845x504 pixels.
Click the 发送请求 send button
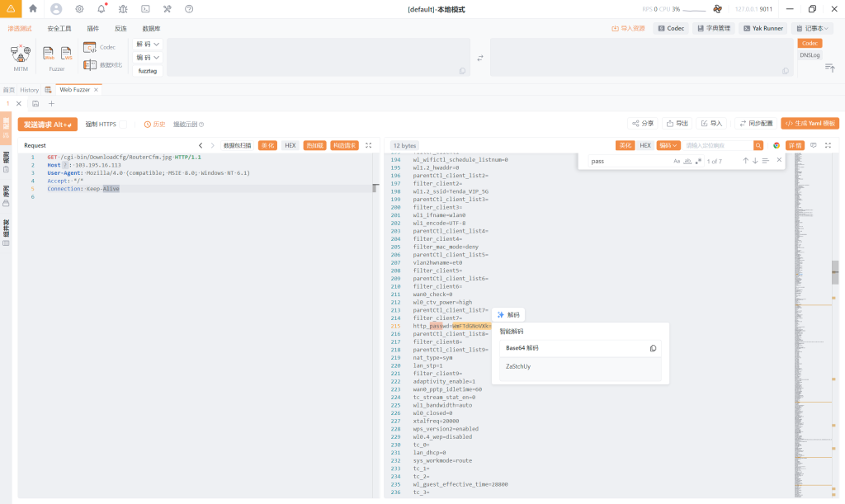47,125
